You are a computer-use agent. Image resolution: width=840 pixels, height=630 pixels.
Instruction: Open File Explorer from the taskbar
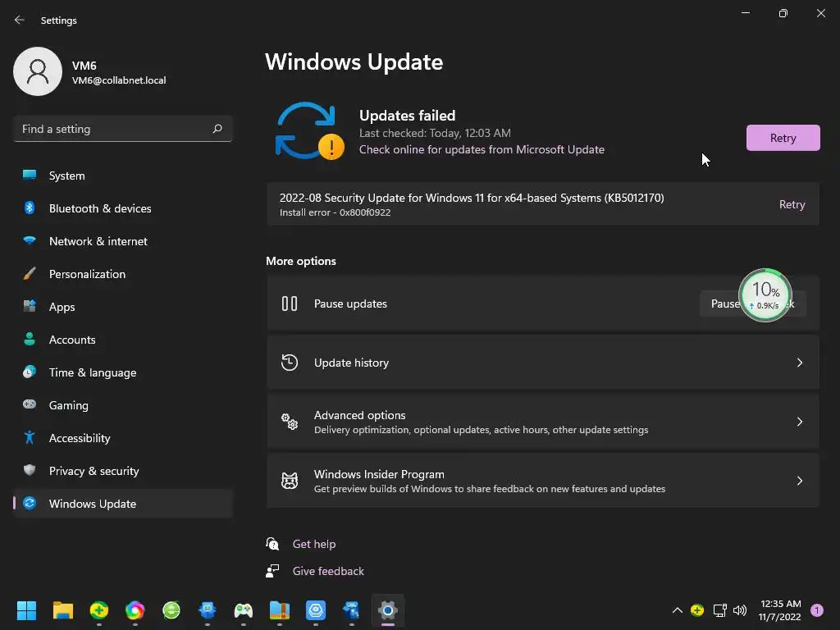(x=62, y=610)
